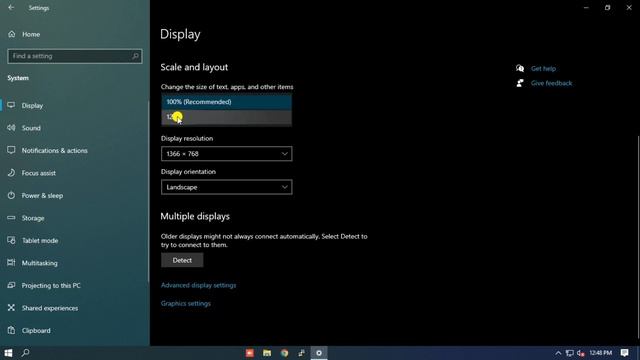This screenshot has height=360, width=640.
Task: Open Power & sleep settings
Action: coord(42,196)
